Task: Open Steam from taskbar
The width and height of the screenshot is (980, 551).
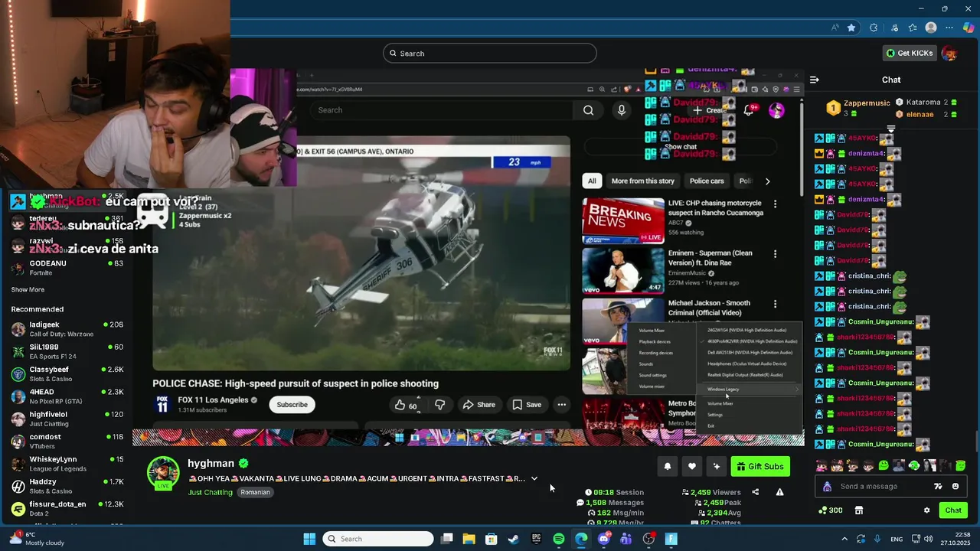Action: [514, 539]
